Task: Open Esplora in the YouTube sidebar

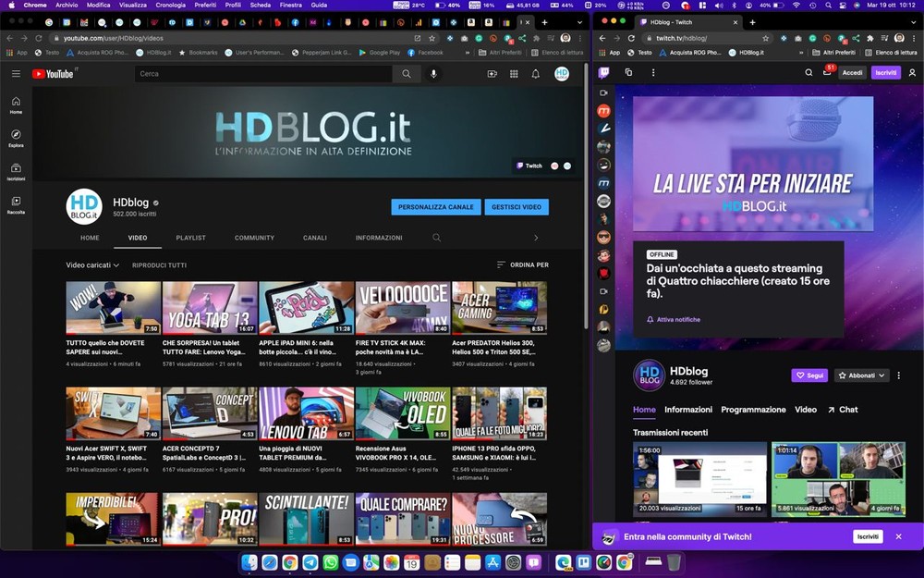Action: click(x=16, y=139)
